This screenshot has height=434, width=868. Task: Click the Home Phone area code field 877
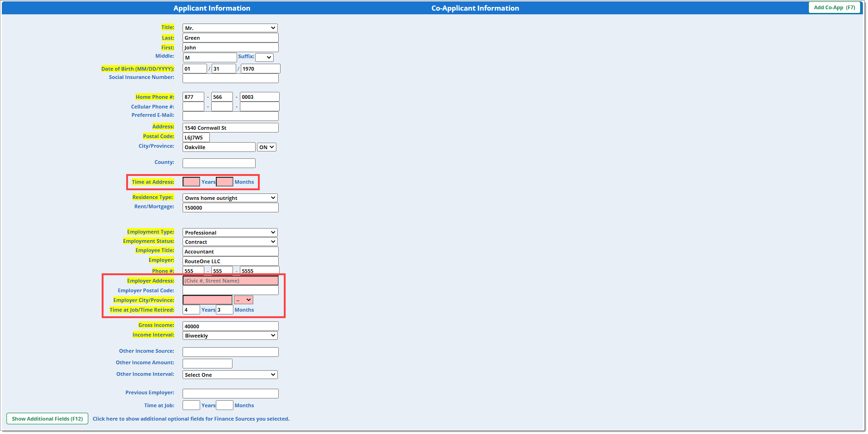click(193, 97)
